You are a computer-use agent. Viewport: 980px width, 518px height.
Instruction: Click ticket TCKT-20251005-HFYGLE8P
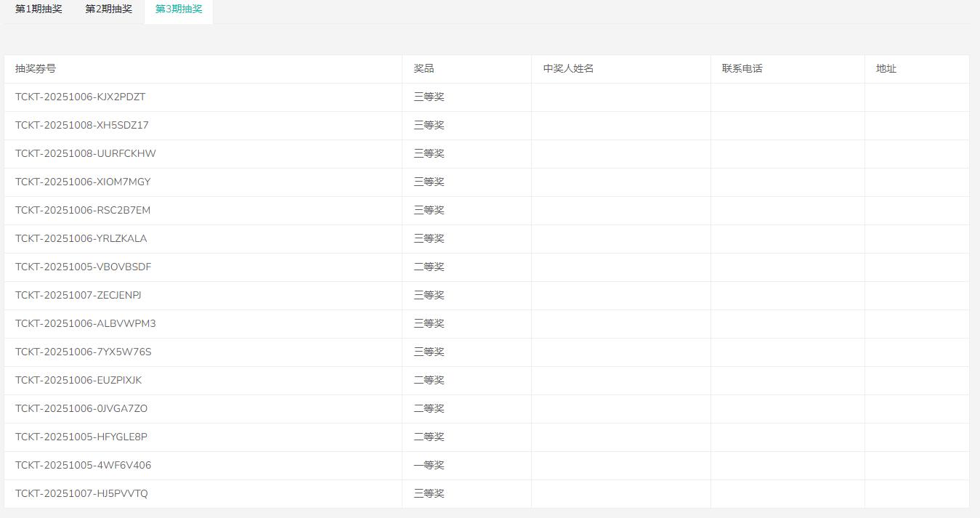[x=81, y=437]
